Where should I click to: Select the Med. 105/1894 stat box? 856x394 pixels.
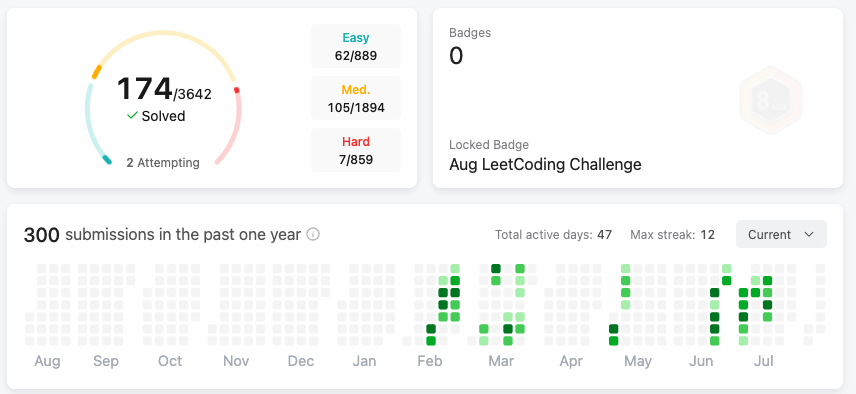coord(356,98)
